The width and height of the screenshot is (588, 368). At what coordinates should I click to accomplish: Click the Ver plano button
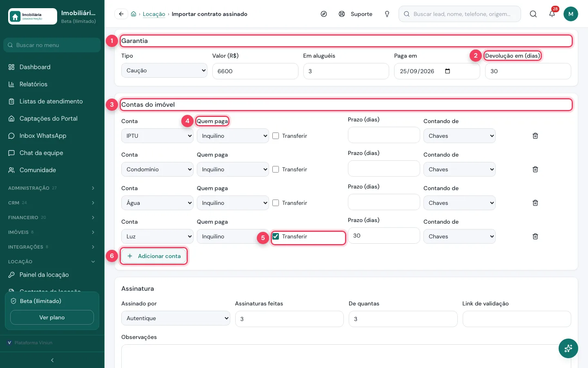(52, 317)
